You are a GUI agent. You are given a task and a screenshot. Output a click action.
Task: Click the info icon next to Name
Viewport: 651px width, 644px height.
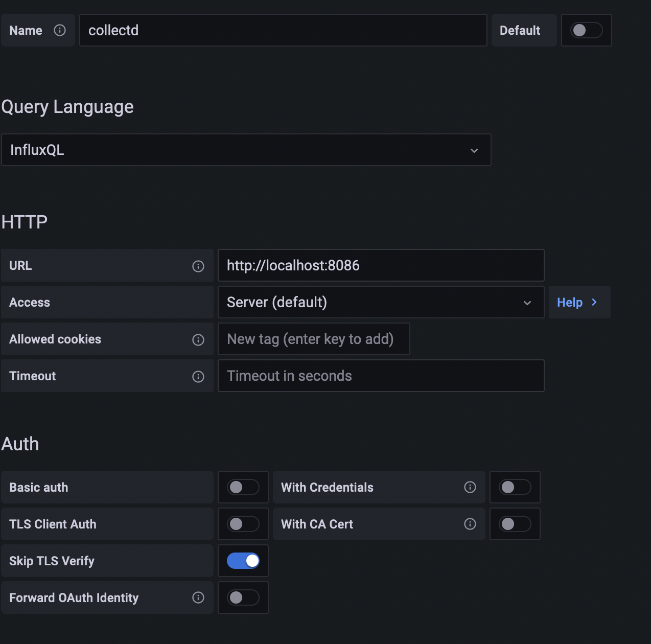pyautogui.click(x=60, y=31)
